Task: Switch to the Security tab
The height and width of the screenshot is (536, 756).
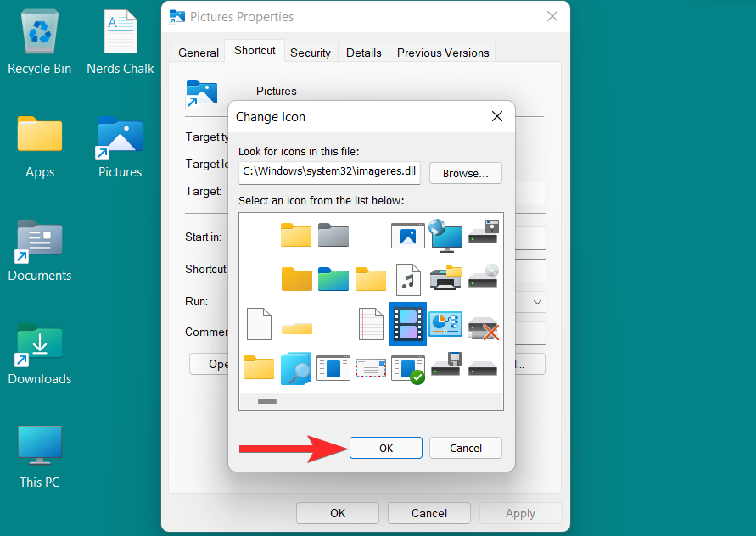Action: coord(311,53)
